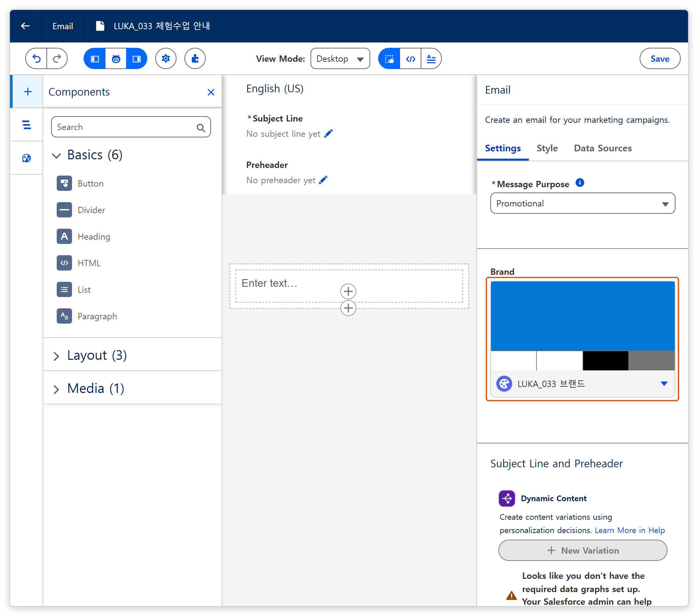The height and width of the screenshot is (616, 698).
Task: Click the Message Purpose info icon
Action: tap(580, 183)
